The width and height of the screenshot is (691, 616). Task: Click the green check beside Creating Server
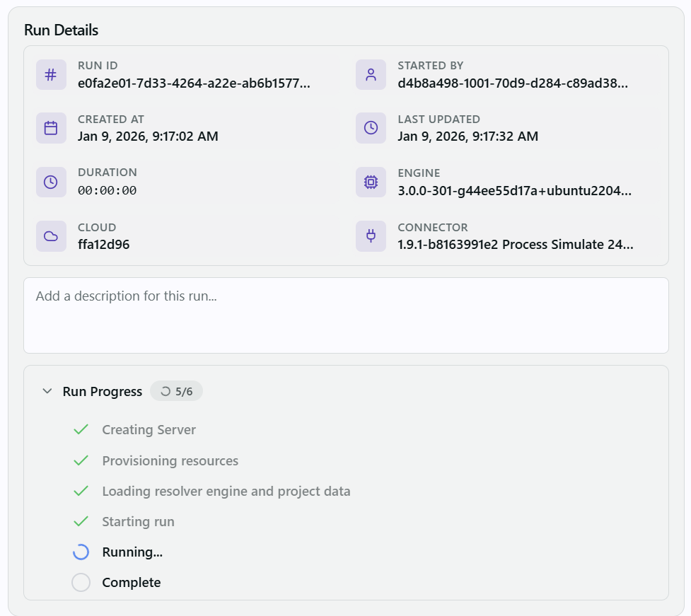(x=81, y=429)
